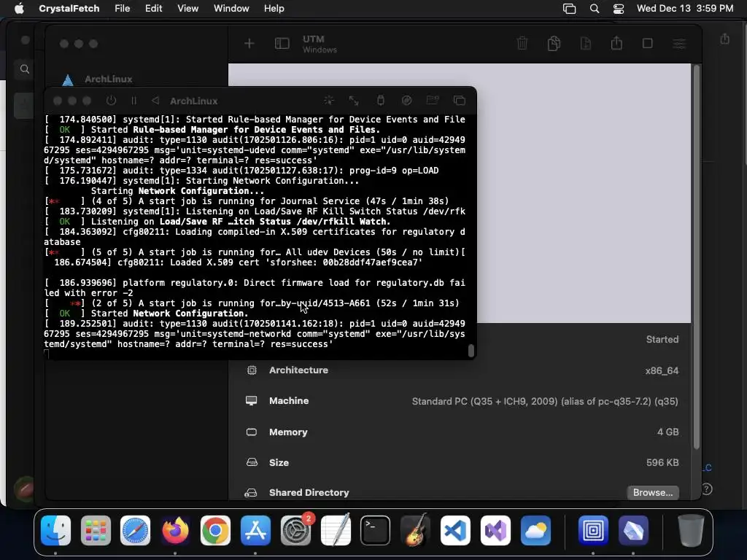Select the Architecture row

click(x=462, y=370)
